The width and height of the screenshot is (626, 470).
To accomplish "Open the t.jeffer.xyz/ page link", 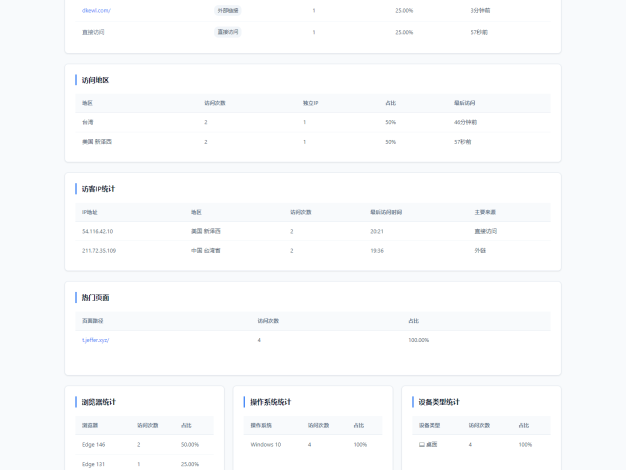I will point(95,340).
